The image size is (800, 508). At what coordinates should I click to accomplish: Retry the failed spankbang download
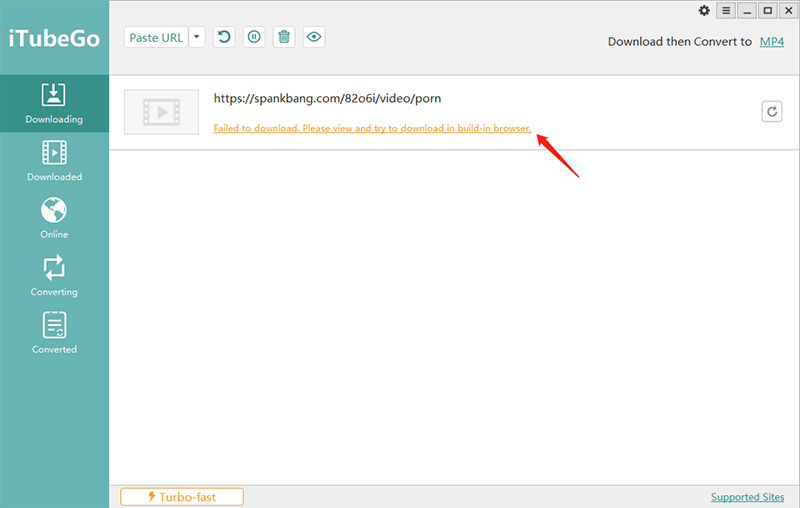tap(772, 112)
